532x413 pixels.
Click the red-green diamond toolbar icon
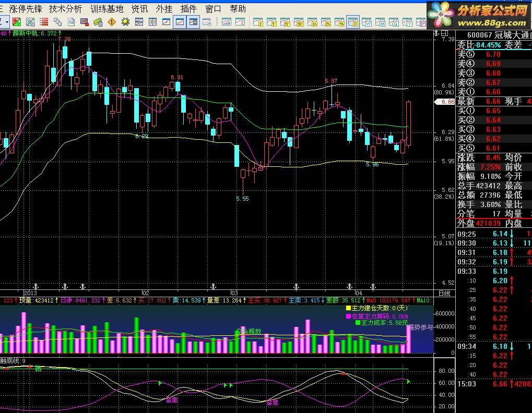pyautogui.click(x=17, y=22)
